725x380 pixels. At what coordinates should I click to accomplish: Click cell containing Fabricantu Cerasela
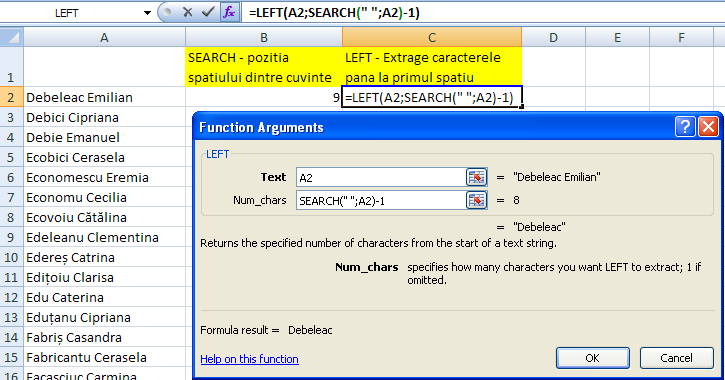(x=104, y=357)
